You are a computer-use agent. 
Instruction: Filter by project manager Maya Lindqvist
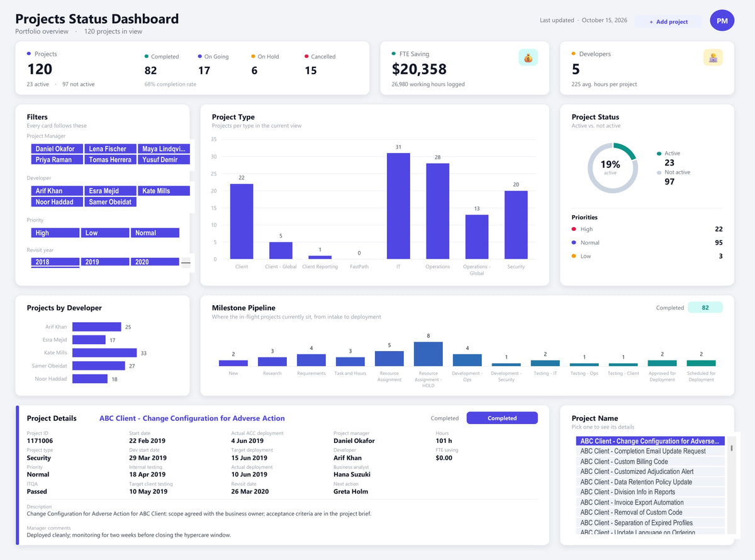(163, 148)
